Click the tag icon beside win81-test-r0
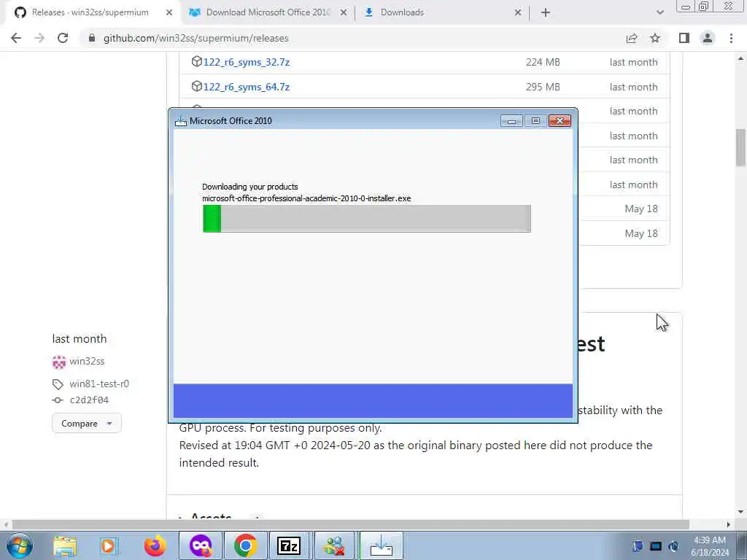Viewport: 747px width, 560px height. [x=58, y=384]
